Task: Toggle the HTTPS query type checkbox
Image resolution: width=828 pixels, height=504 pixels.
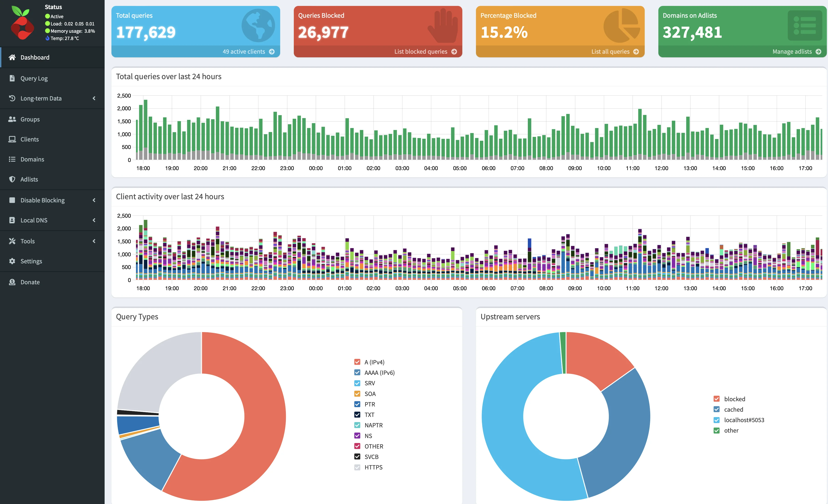Action: pos(357,467)
